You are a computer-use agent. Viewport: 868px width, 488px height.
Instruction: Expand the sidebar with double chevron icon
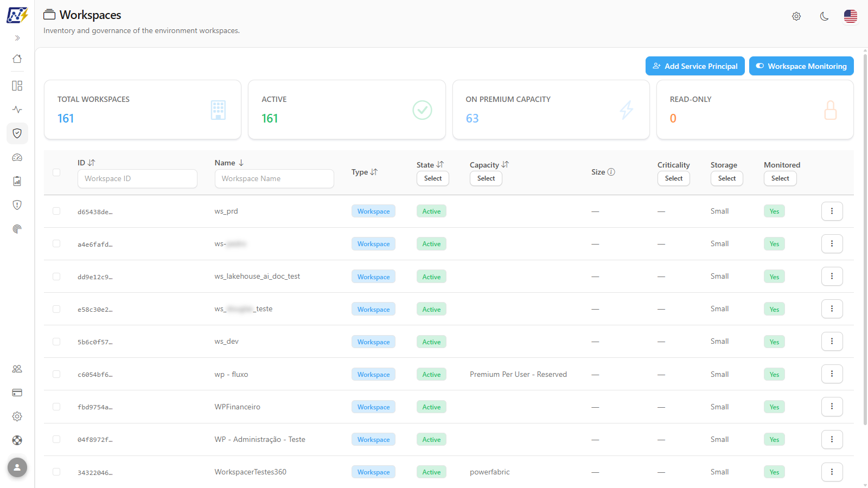coord(17,38)
